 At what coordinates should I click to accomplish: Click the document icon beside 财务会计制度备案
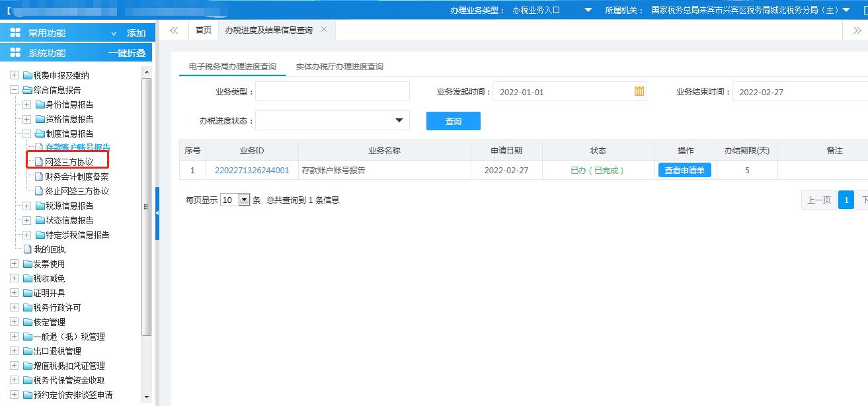[x=39, y=175]
